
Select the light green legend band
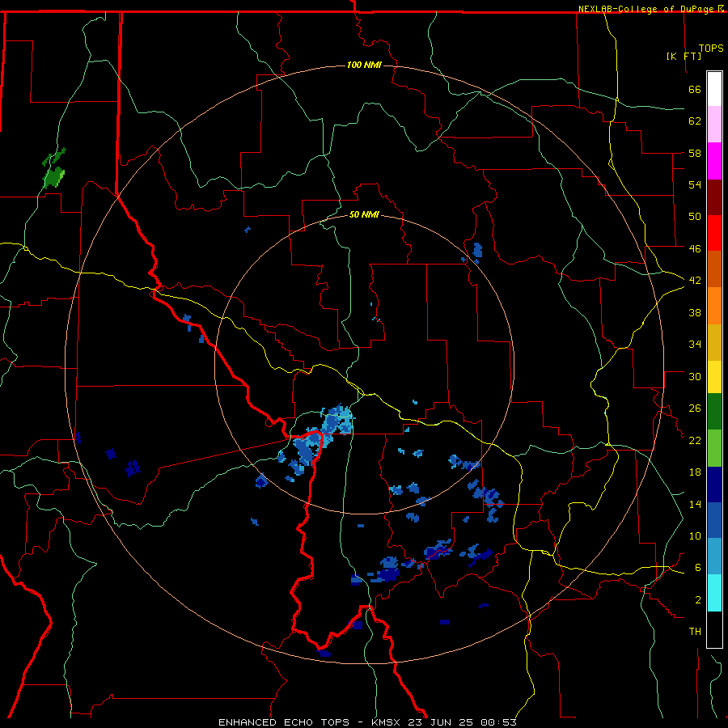[x=714, y=448]
